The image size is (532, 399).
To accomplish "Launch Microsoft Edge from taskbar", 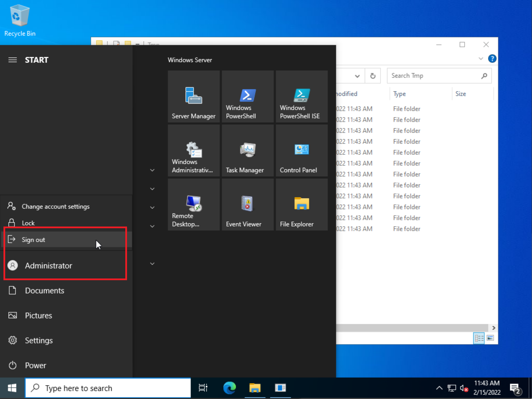I will coord(229,388).
